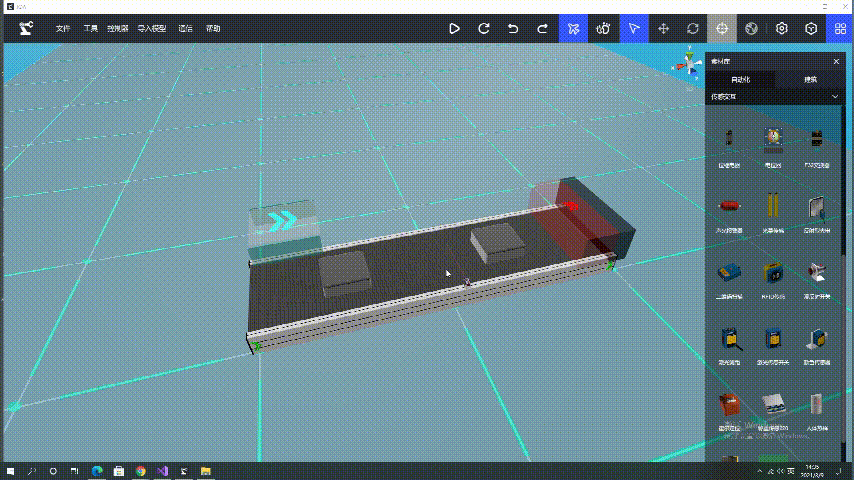Click the taskbar clock and date
Screen dimensions: 854x480
coord(814,471)
